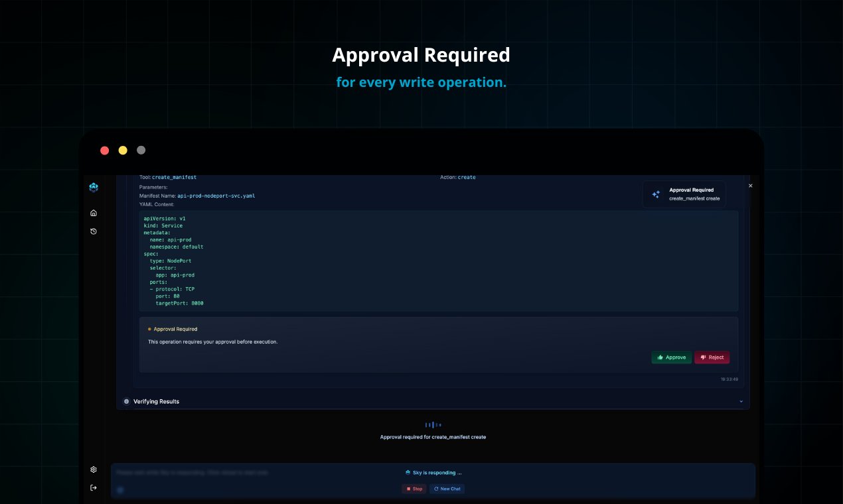843x504 pixels.
Task: Approve the create_manifest operation
Action: [x=671, y=357]
